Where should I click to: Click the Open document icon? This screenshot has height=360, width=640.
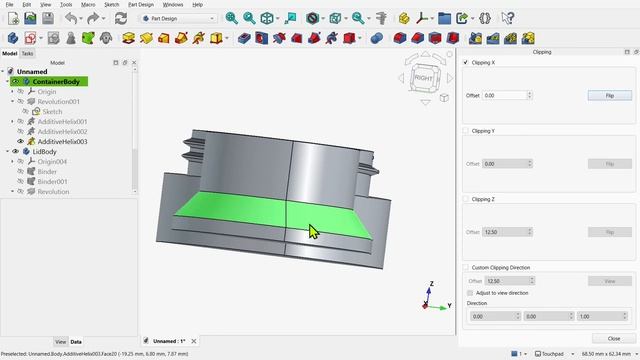pyautogui.click(x=30, y=18)
